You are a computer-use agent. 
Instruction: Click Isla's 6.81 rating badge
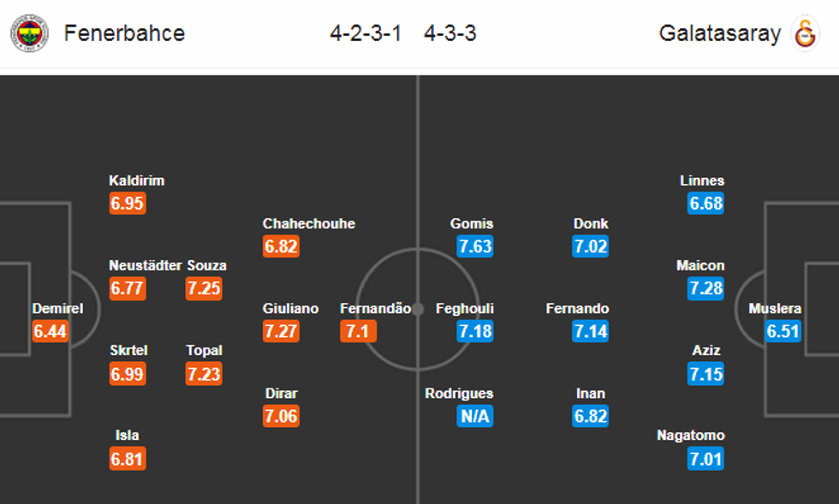tap(128, 459)
